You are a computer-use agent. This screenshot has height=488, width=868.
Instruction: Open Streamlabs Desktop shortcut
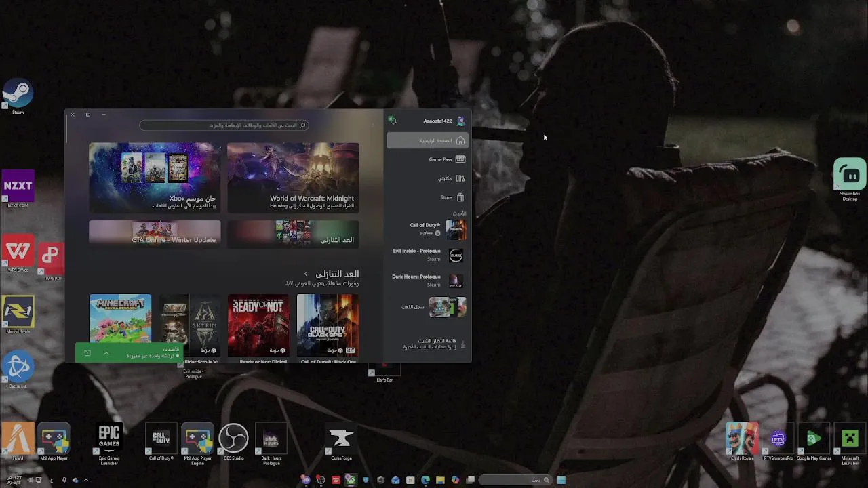(850, 179)
